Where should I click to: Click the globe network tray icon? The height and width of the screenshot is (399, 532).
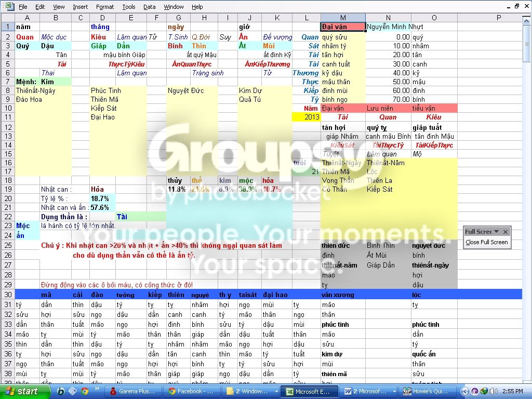click(x=484, y=391)
